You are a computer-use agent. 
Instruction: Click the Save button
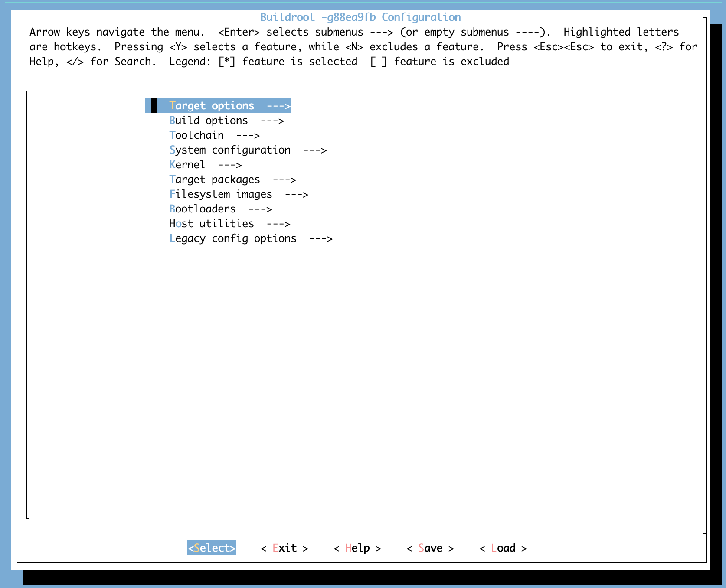click(430, 548)
